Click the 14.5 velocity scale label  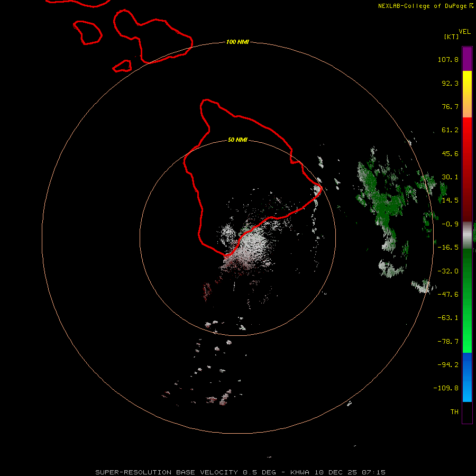tap(450, 200)
